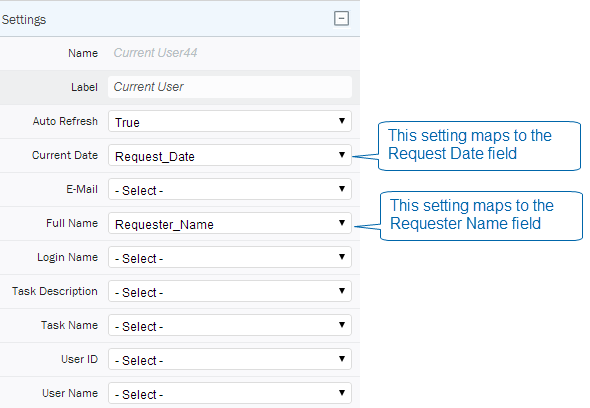Click the Request Date field callout

click(x=479, y=146)
